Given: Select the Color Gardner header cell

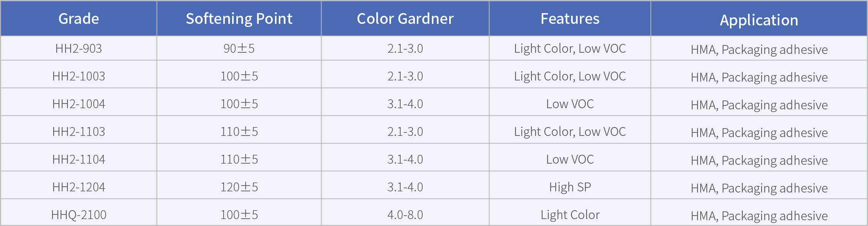Looking at the screenshot, I should click(405, 18).
